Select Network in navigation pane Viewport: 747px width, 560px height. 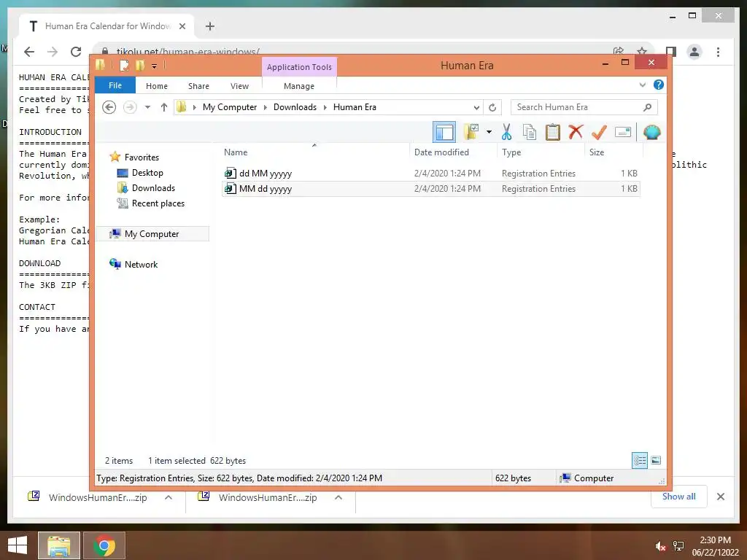(x=141, y=264)
